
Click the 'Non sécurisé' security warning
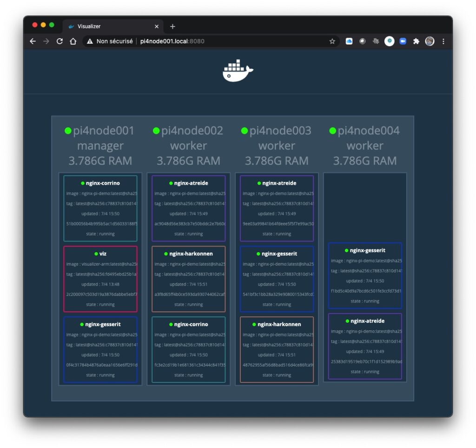point(110,41)
